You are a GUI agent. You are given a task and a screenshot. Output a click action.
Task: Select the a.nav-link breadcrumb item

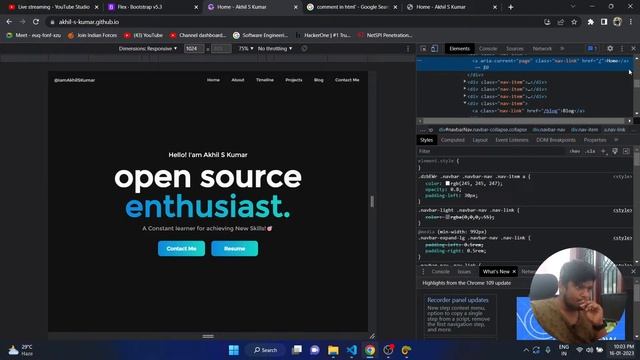coord(614,130)
